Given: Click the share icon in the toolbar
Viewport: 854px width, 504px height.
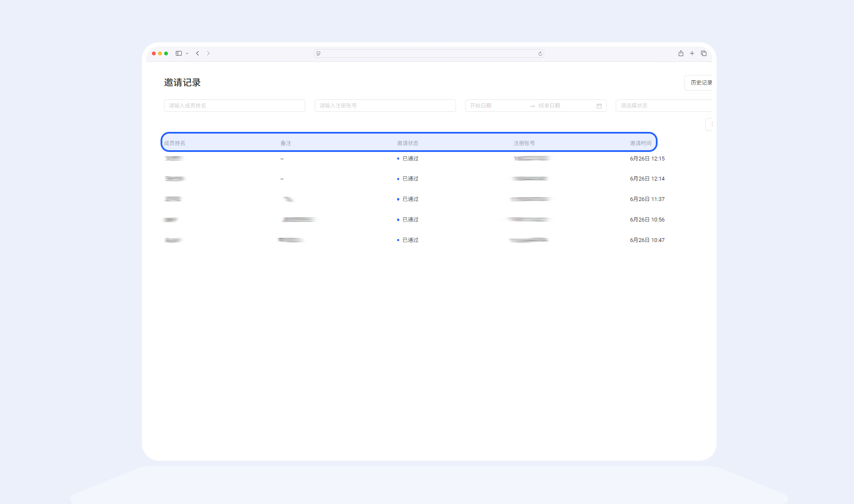Looking at the screenshot, I should tap(681, 53).
